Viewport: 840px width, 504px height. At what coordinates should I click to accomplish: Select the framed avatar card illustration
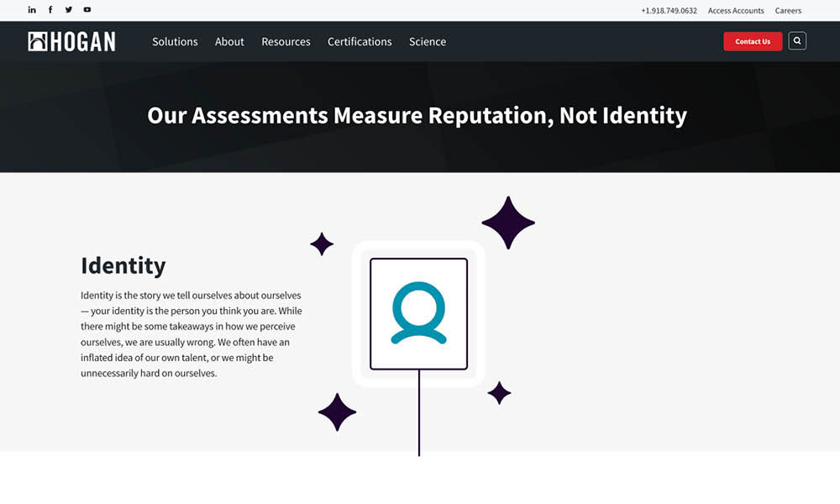tap(418, 314)
